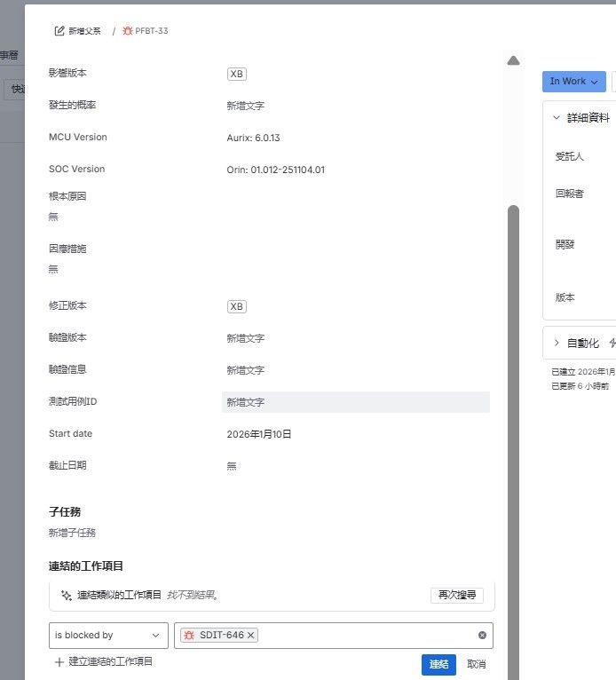Viewport: 616px width, 680px height.
Task: Click the 再次搜尋 button
Action: [x=457, y=595]
